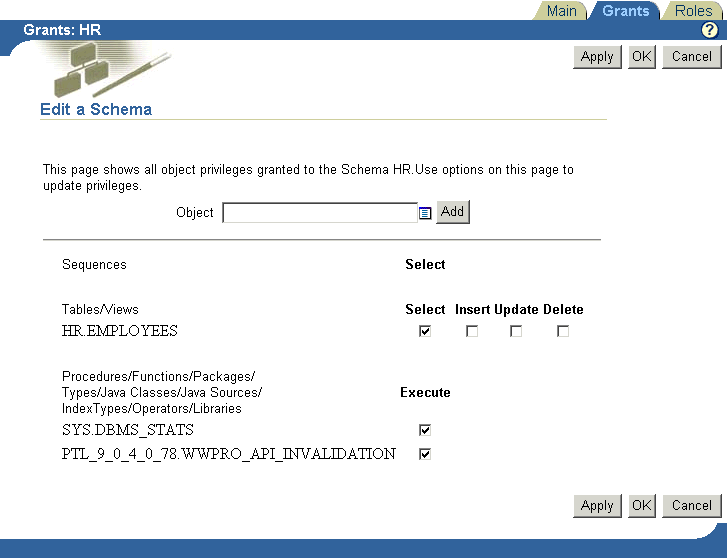Screen dimensions: 727x558
Task: Uncheck Execute for WWPRO_API_INVALIDATION
Action: pos(425,454)
